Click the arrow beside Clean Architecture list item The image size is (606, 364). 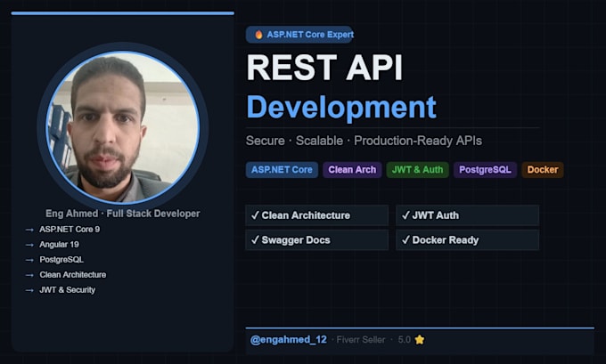point(29,275)
